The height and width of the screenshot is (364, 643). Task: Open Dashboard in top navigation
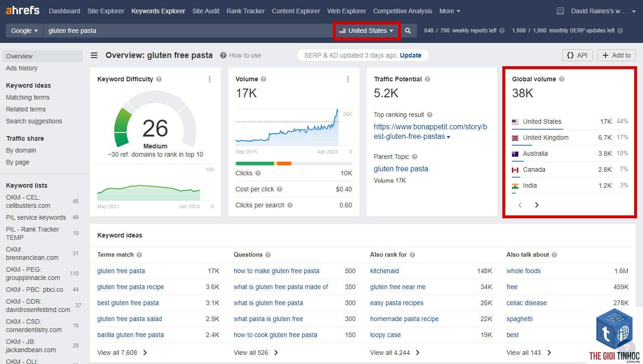(64, 11)
